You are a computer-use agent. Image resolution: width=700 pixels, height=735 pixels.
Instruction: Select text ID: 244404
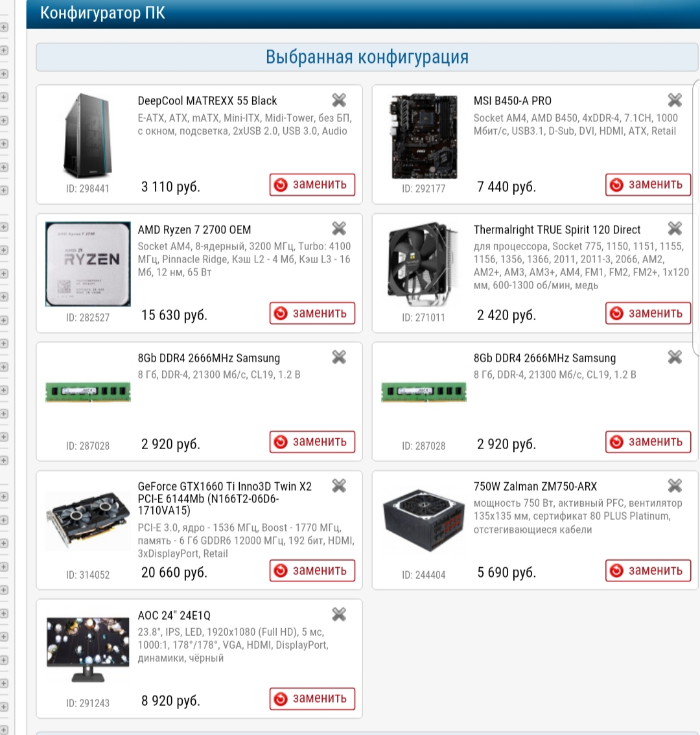pyautogui.click(x=423, y=575)
